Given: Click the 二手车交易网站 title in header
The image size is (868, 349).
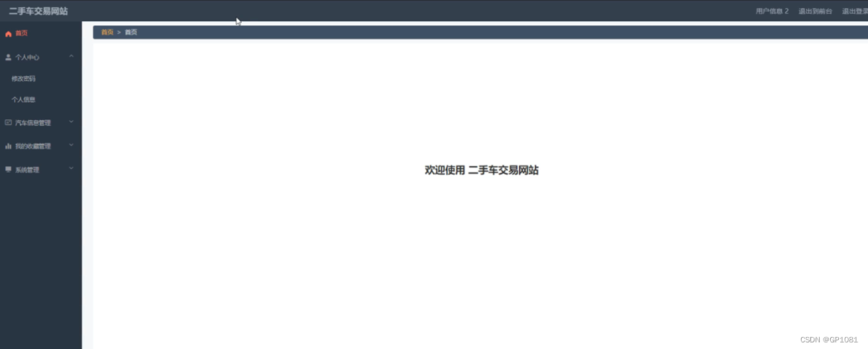Looking at the screenshot, I should (38, 11).
